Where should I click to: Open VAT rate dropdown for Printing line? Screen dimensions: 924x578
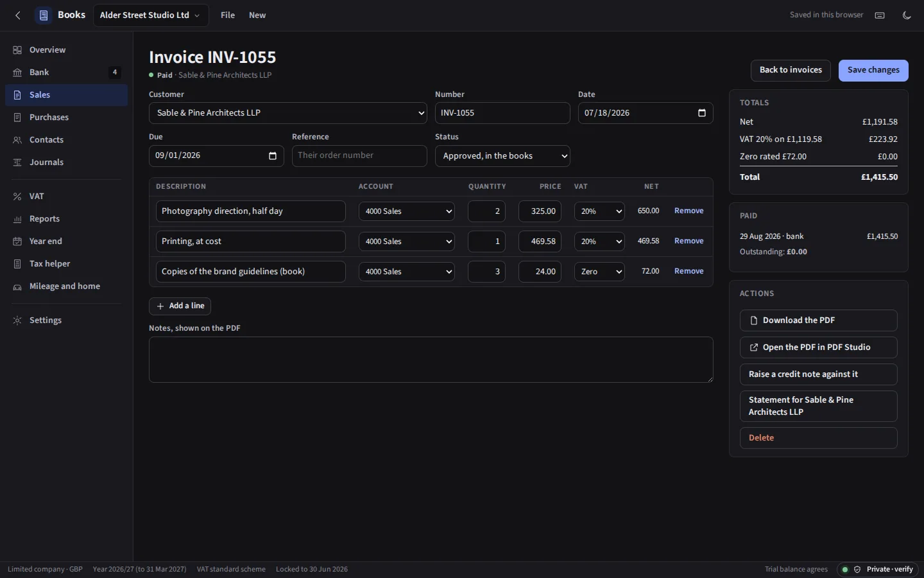[599, 241]
